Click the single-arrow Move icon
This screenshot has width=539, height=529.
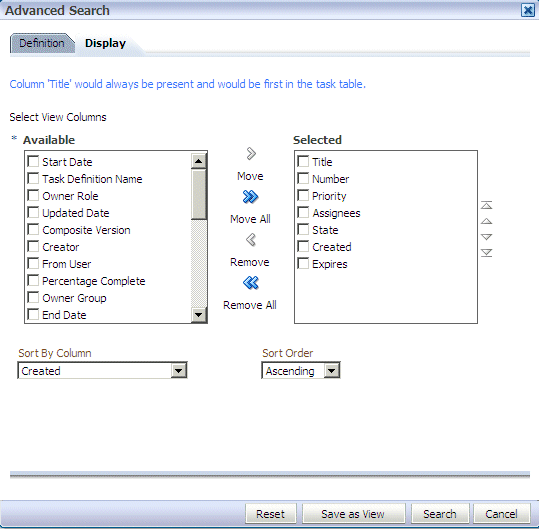tap(251, 154)
